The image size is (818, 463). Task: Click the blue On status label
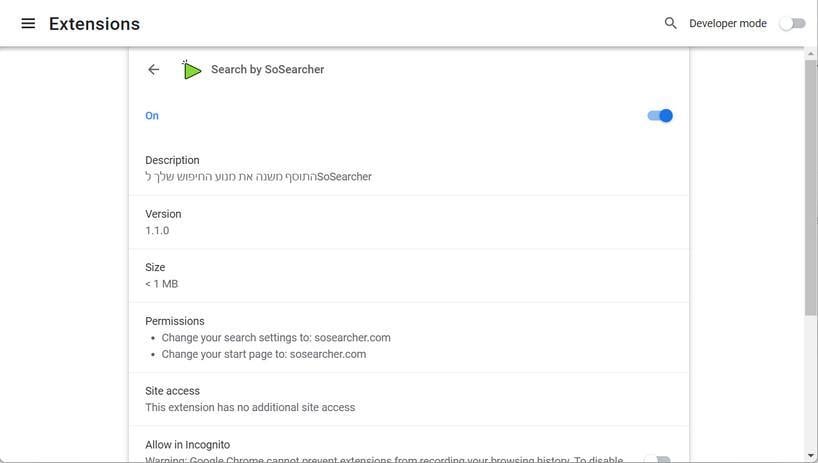[152, 116]
